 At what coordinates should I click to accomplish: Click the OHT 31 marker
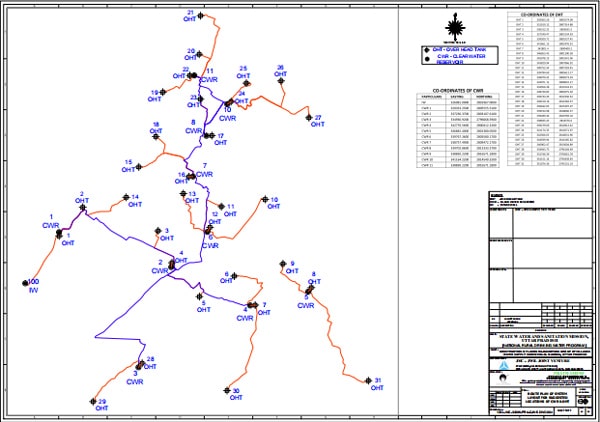click(368, 381)
